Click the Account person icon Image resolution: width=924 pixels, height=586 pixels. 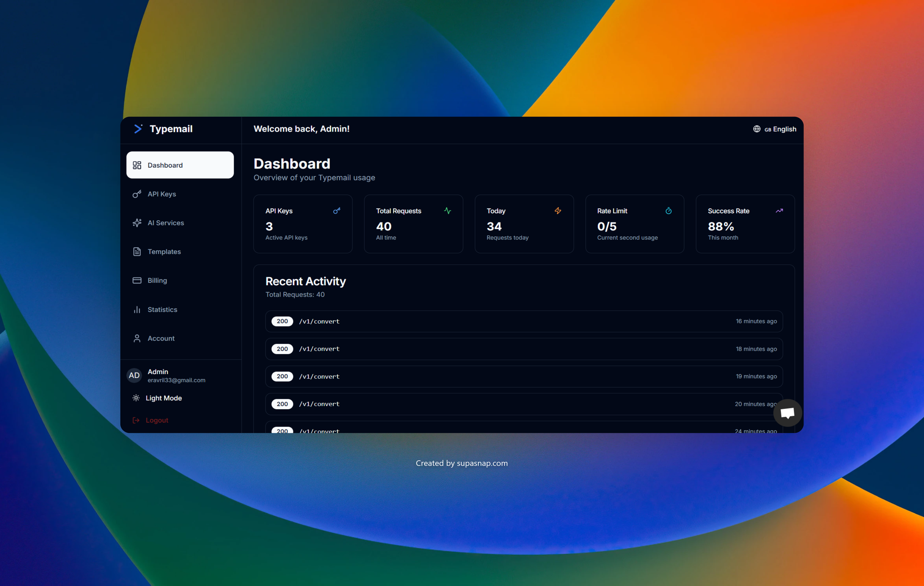(x=137, y=338)
